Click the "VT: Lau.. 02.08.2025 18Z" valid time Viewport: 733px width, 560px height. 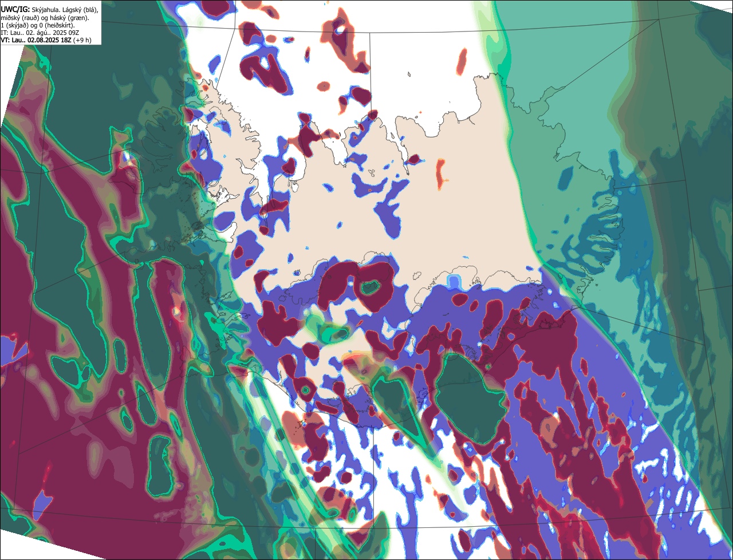pos(36,40)
